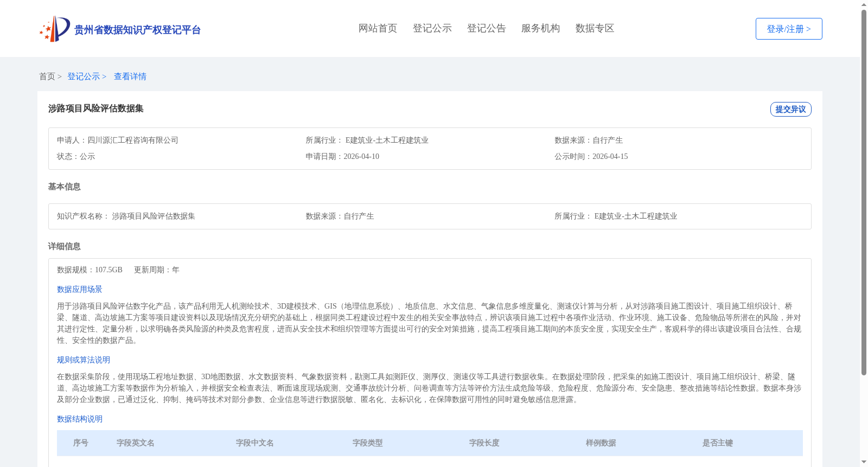
Task: Click the 公示时间：2026-04-15 text
Action: coord(591,156)
